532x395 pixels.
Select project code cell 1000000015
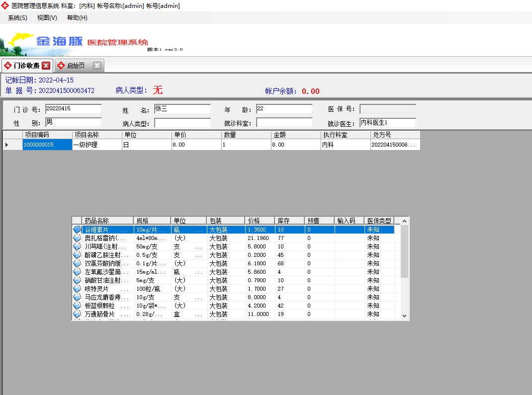tap(43, 145)
